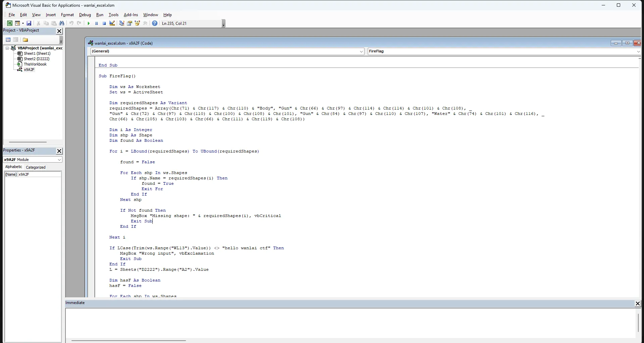Screen dimensions: 644x343
Task: Click the View Code button in the Project pane
Action: 8,40
